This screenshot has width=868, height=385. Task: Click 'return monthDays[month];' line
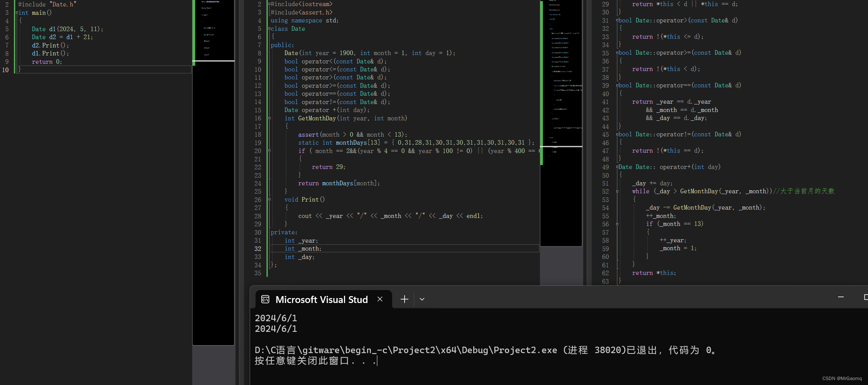tap(339, 183)
